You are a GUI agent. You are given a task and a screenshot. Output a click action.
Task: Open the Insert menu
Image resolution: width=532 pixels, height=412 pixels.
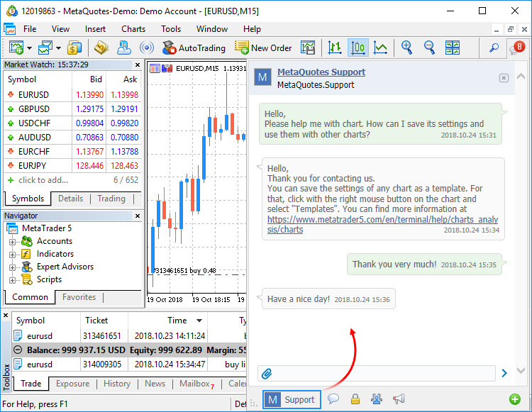[95, 29]
